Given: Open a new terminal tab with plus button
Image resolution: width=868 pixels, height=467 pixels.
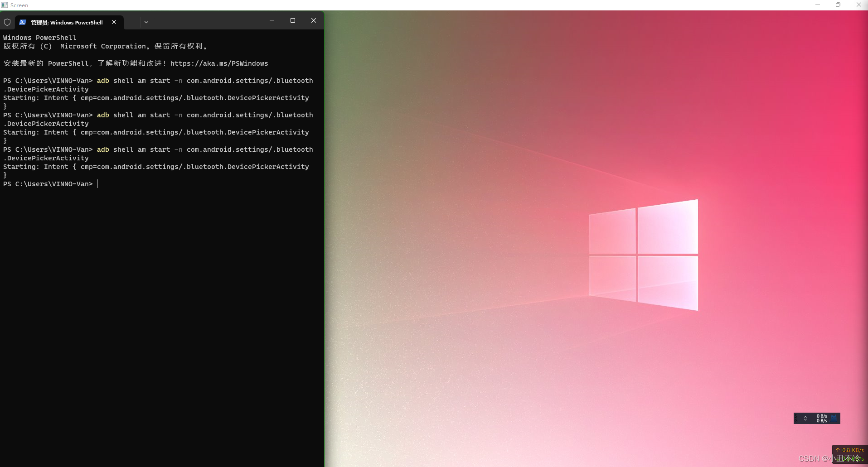Looking at the screenshot, I should click(x=133, y=22).
